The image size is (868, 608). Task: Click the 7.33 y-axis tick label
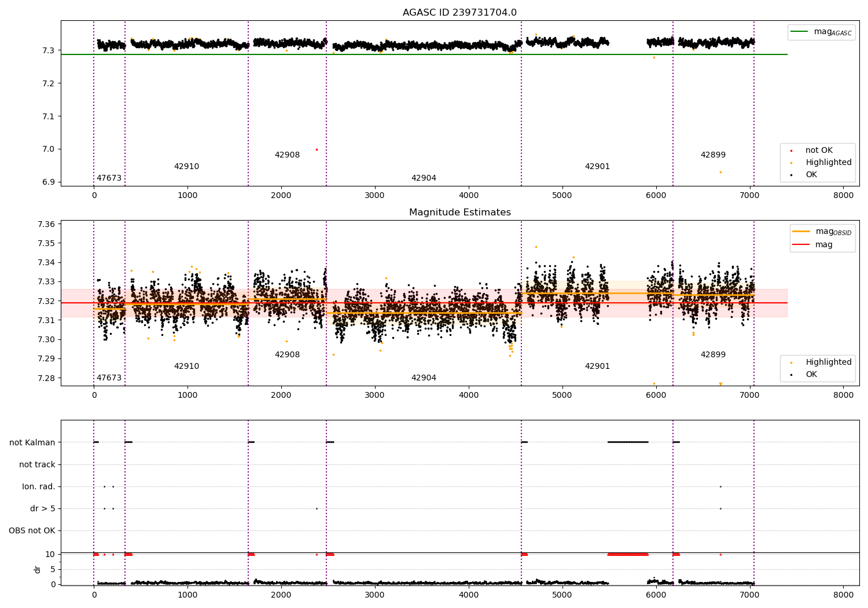pos(46,282)
